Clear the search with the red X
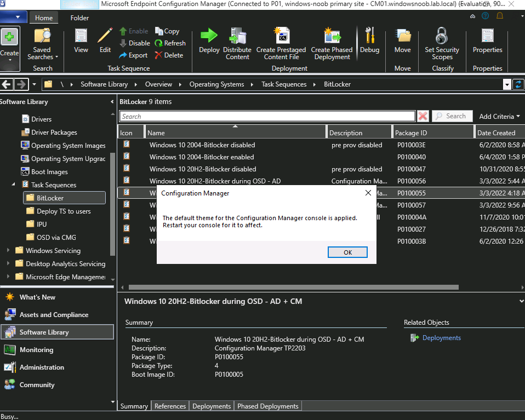Image resolution: width=525 pixels, height=420 pixels. 423,116
